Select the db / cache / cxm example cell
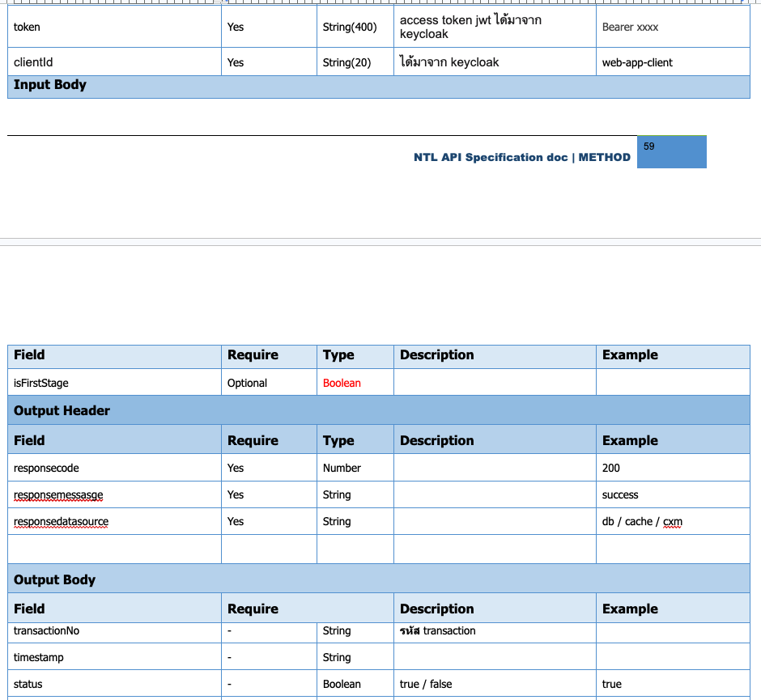This screenshot has height=700, width=761. tap(642, 521)
